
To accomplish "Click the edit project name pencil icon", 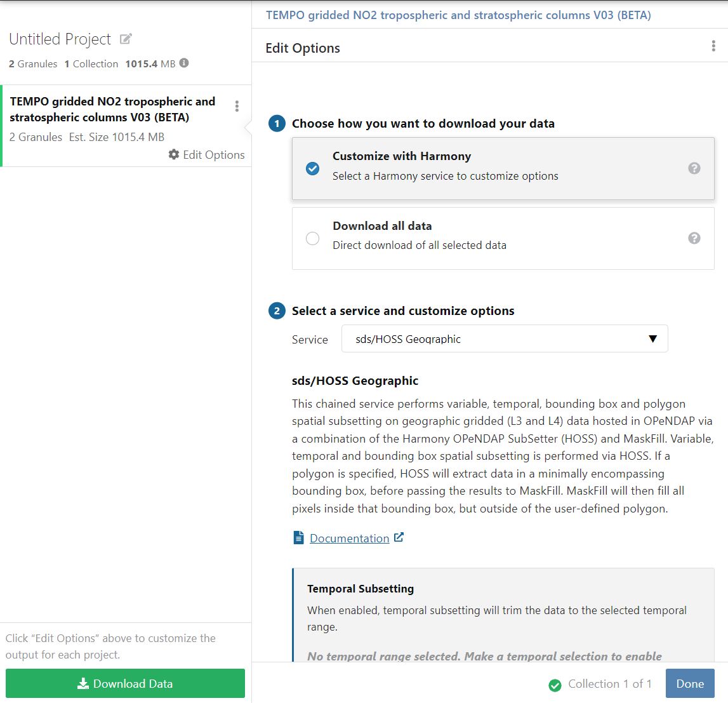I will tap(126, 39).
